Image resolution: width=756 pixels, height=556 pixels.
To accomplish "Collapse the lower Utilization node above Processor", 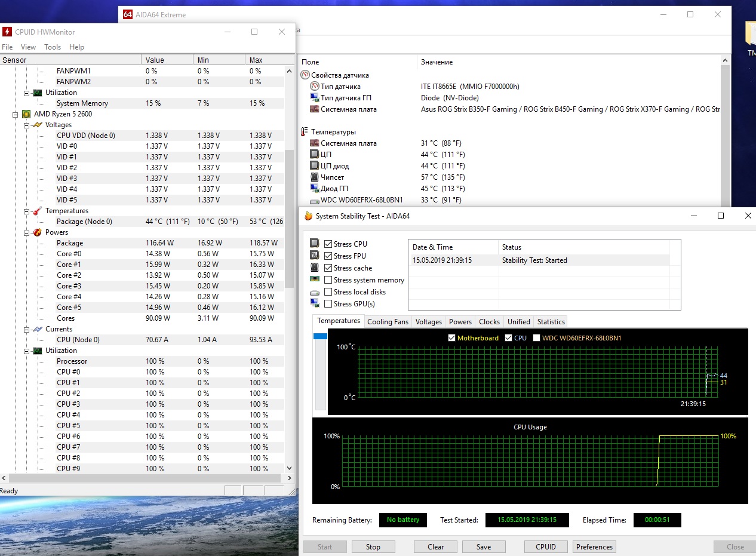I will (x=26, y=351).
